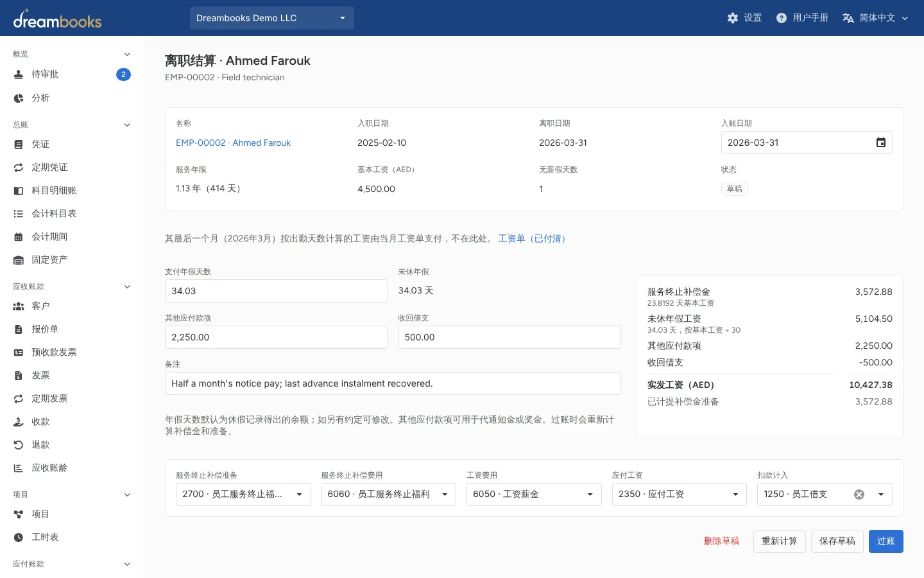Click the user manual help icon

point(782,18)
